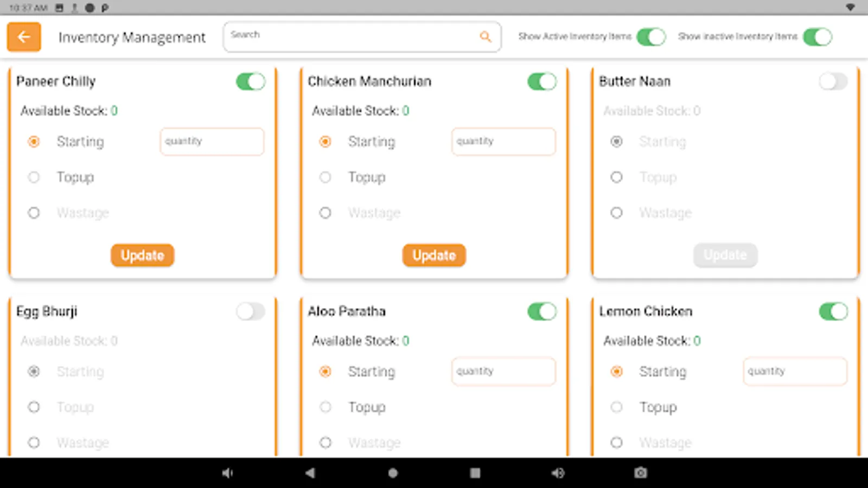Image resolution: width=868 pixels, height=488 pixels.
Task: Focus the inventory Search field
Action: [x=362, y=37]
